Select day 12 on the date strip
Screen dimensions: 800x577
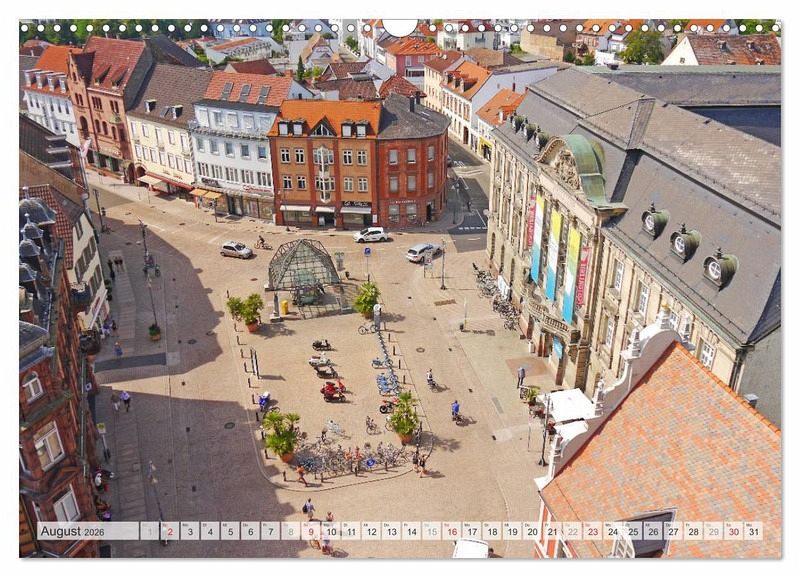click(371, 531)
